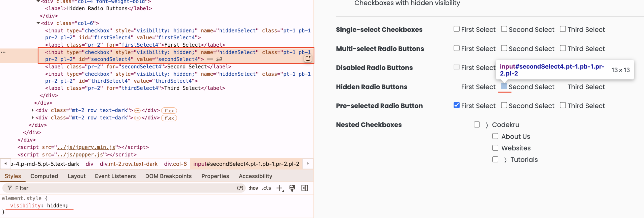Click the regex (.*) filter icon

tap(240, 188)
